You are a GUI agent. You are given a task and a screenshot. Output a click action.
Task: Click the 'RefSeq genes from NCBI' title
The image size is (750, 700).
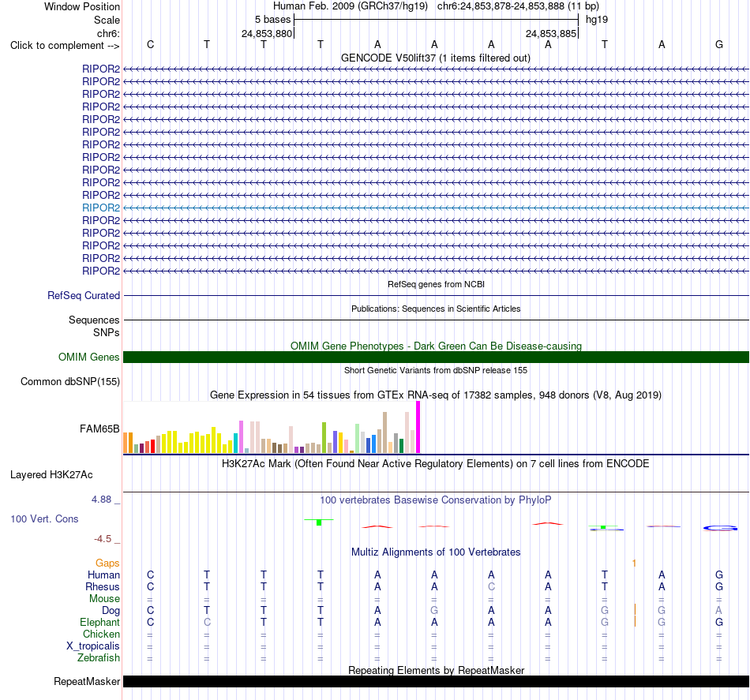pos(436,284)
